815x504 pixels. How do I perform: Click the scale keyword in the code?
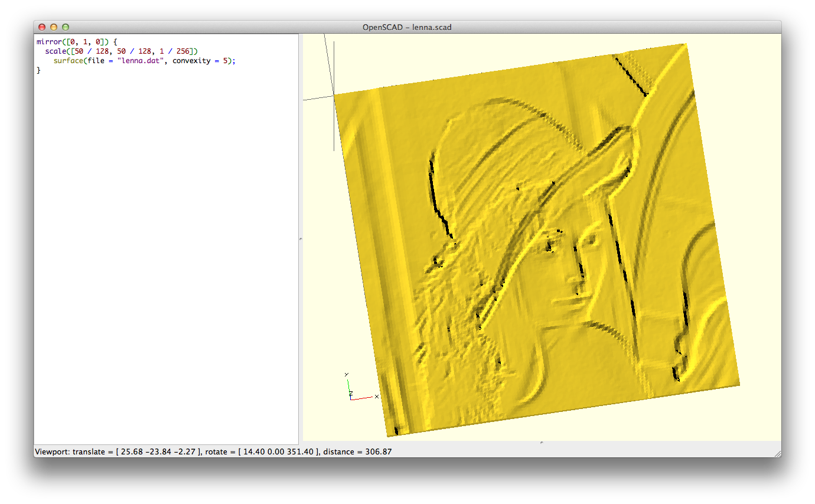[x=56, y=52]
